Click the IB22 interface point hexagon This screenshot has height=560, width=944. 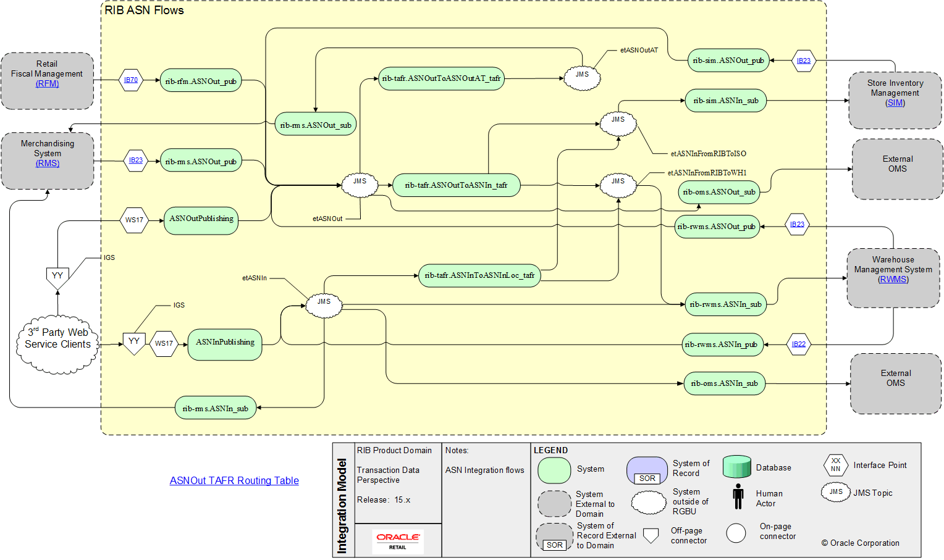pyautogui.click(x=799, y=344)
